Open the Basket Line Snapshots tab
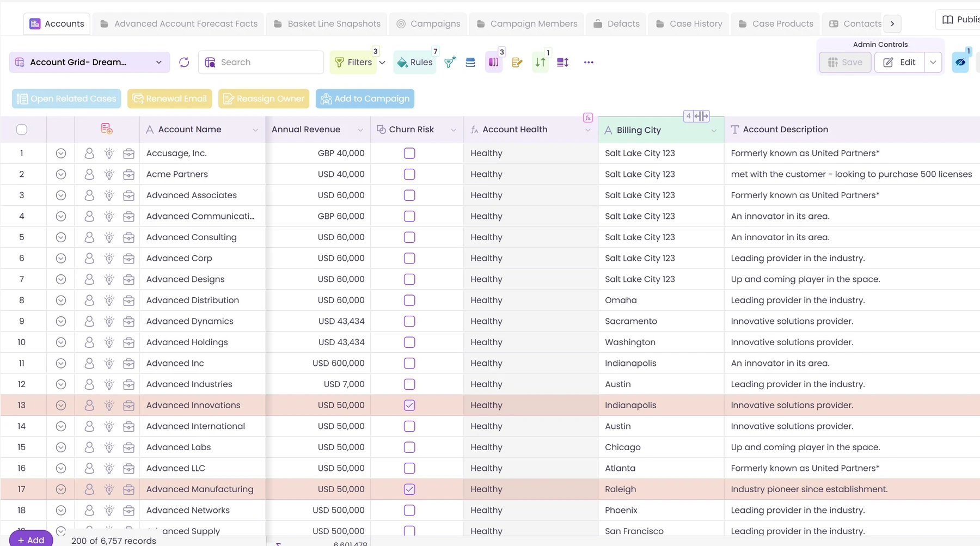The width and height of the screenshot is (980, 546). 327,24
